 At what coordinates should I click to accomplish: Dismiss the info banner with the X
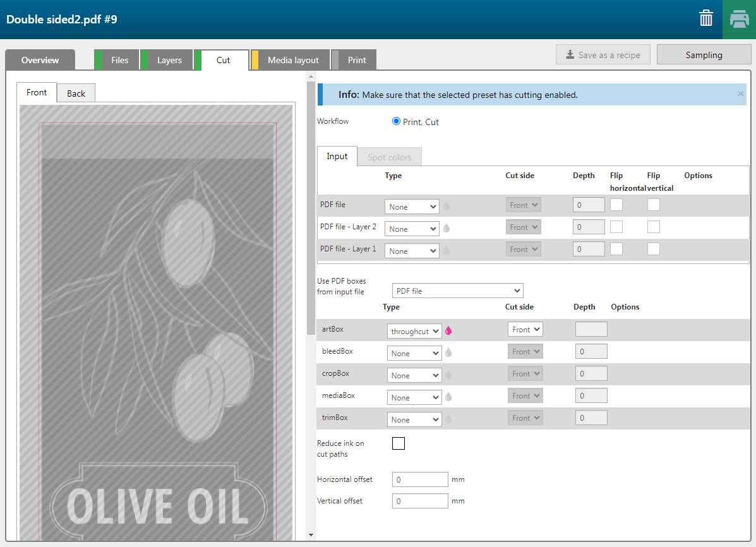[740, 94]
